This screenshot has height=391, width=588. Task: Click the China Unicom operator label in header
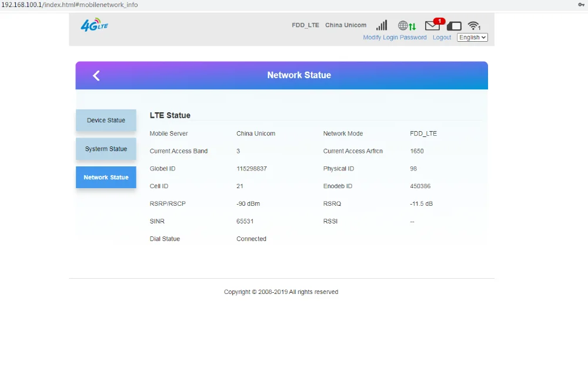pos(345,25)
